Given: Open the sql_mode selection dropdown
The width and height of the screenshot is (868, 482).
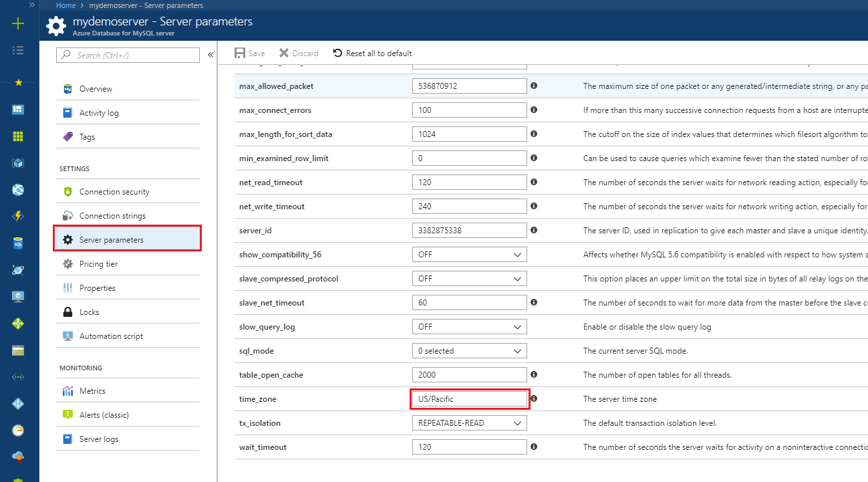Looking at the screenshot, I should point(470,351).
